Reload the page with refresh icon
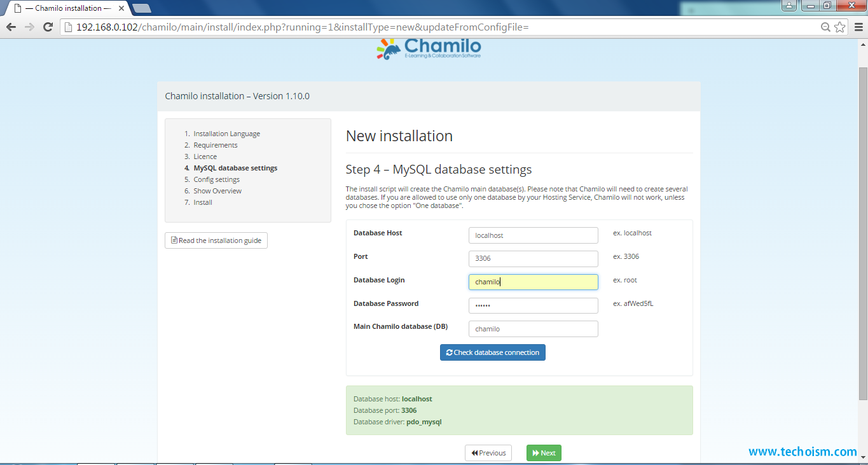Screen dimensions: 868x465 click(48, 27)
